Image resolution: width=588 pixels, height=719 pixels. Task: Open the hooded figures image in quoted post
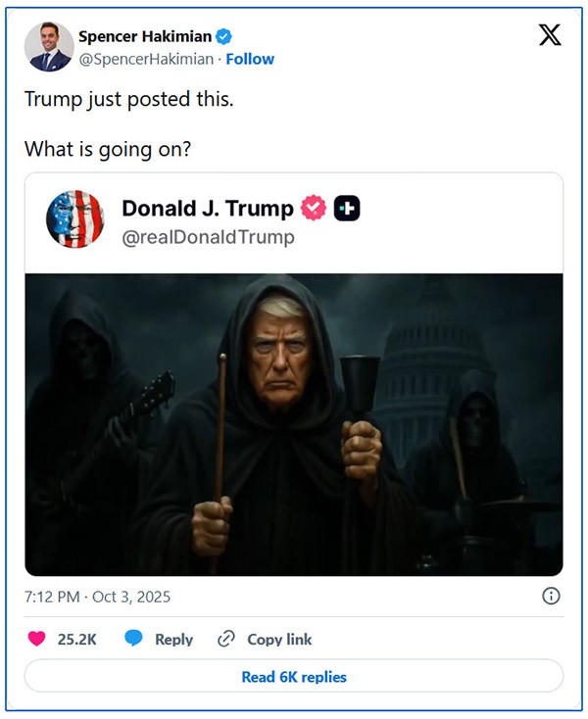coord(294,424)
